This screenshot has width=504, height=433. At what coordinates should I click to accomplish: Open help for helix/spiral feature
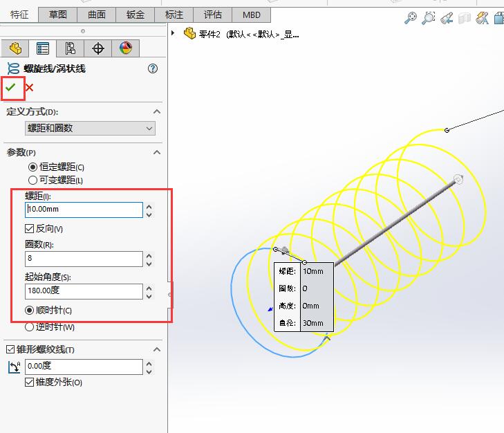click(x=153, y=68)
